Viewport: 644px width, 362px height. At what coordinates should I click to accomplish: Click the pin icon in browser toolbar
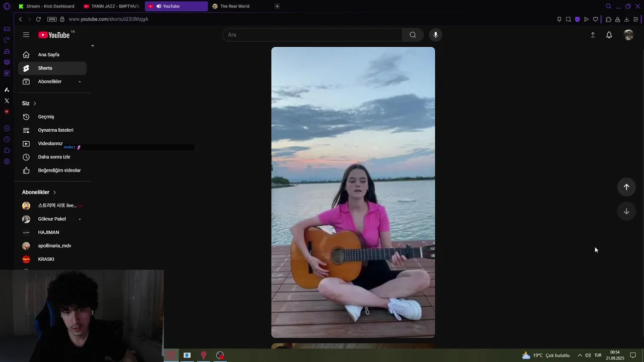pyautogui.click(x=559, y=19)
